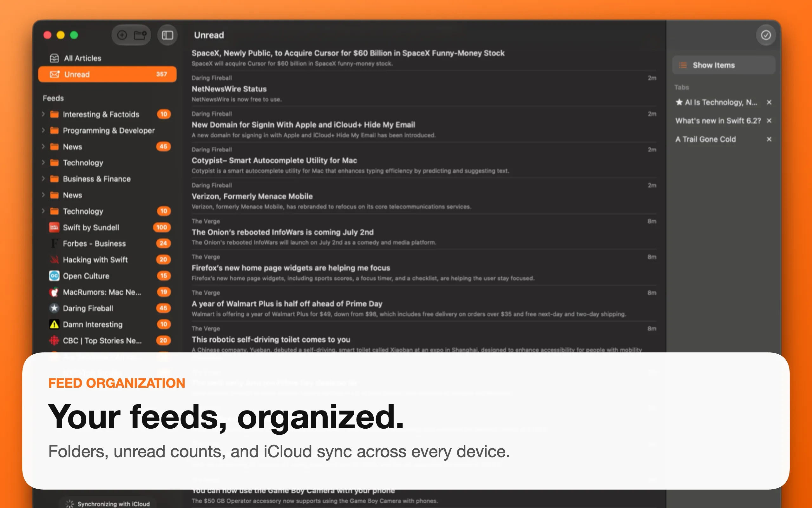Click the Technology folder icon without badge

pyautogui.click(x=54, y=163)
